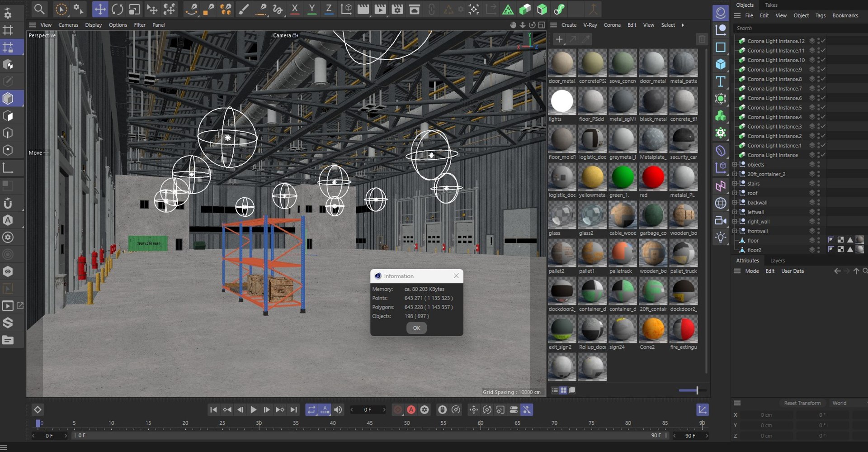Add a new material with plus icon

(x=559, y=39)
